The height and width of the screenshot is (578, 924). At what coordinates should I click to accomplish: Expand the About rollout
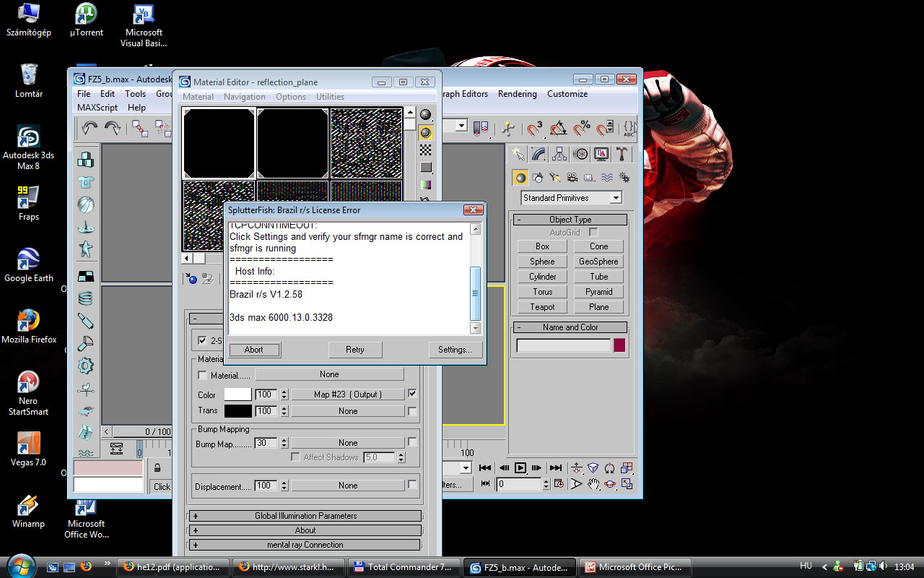(305, 530)
